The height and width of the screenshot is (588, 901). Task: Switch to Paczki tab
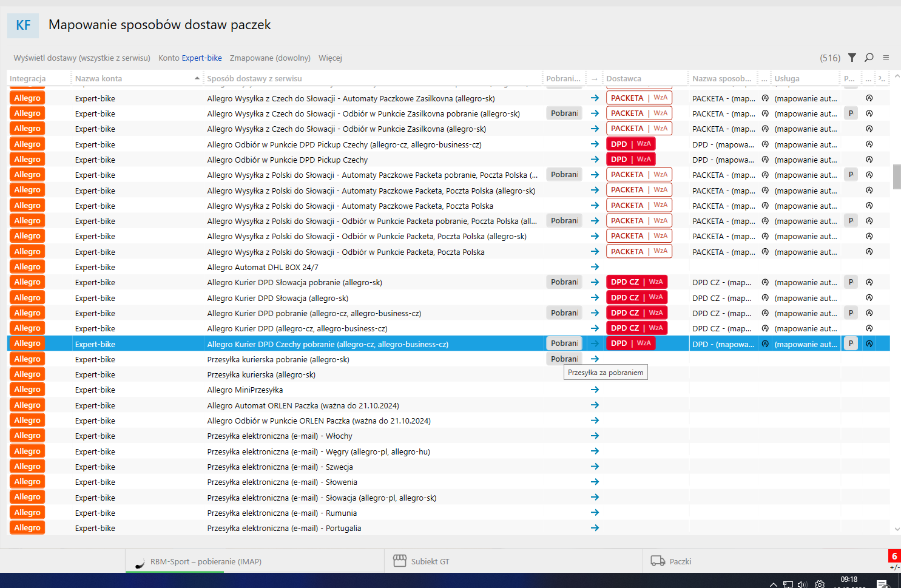pos(680,561)
